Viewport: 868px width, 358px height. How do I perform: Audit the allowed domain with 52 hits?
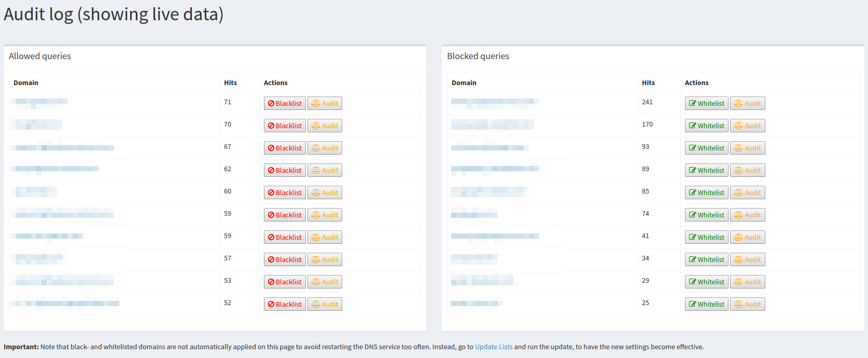coord(325,304)
